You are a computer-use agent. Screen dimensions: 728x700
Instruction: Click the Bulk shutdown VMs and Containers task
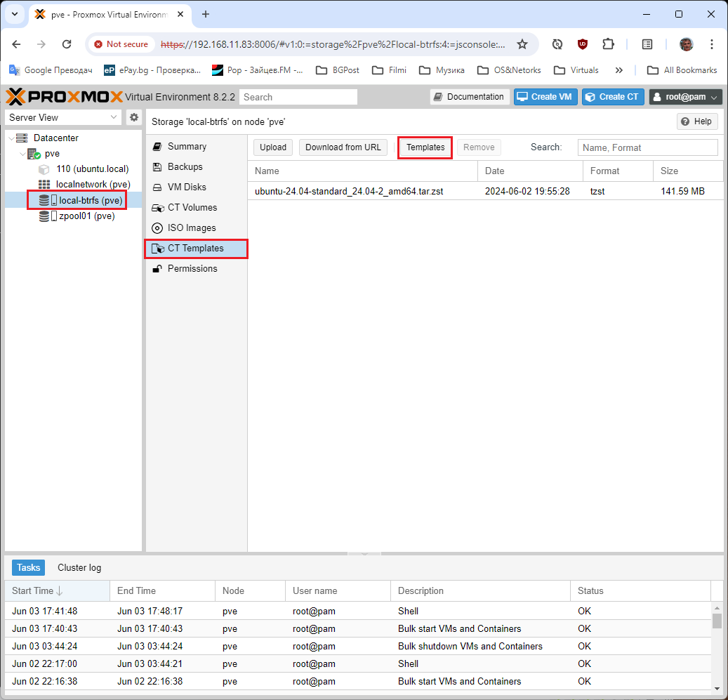(358, 646)
